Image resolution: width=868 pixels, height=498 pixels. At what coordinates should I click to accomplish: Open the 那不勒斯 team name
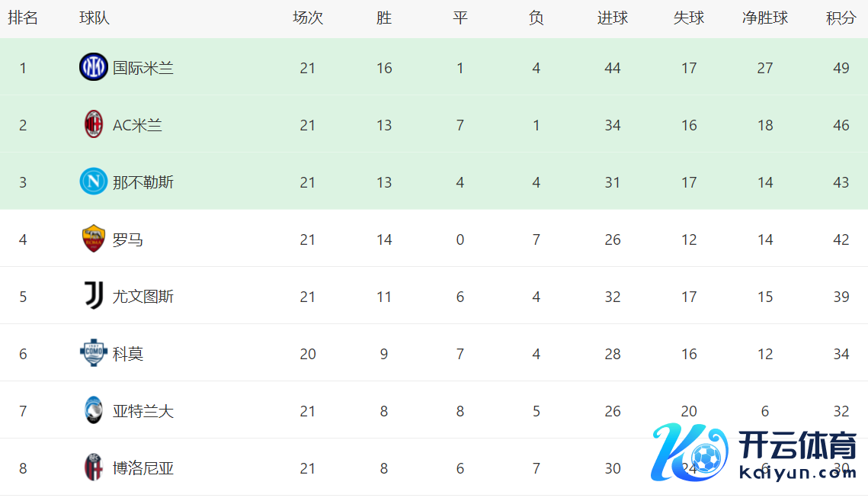pyautogui.click(x=143, y=182)
